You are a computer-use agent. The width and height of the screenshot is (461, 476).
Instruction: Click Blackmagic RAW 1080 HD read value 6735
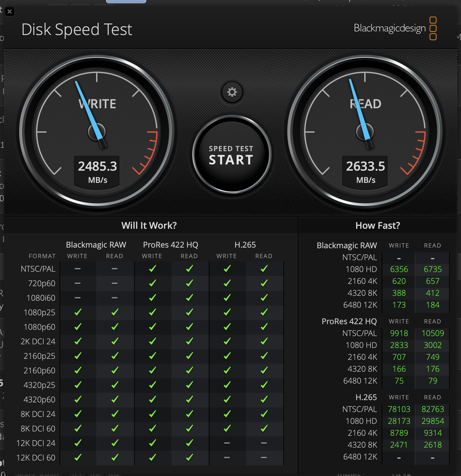click(433, 269)
